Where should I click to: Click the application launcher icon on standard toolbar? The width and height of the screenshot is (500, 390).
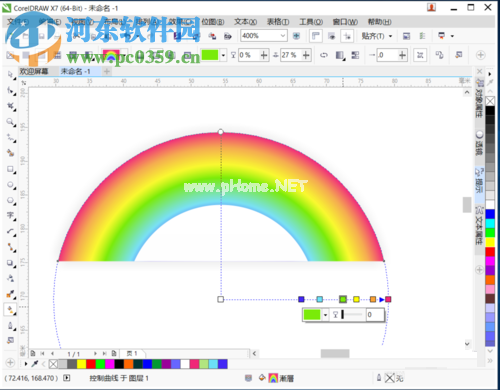point(442,36)
